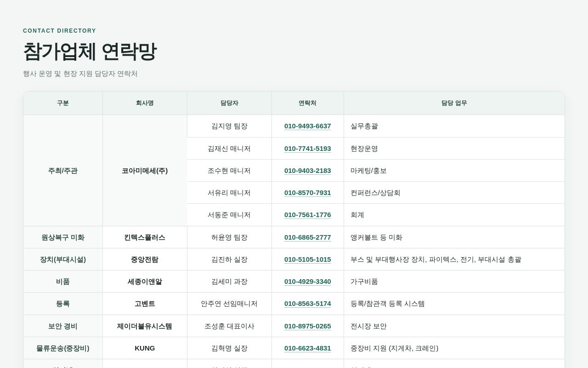This screenshot has height=368, width=588.
Task: Click the 담당자 column header
Action: pos(229,103)
